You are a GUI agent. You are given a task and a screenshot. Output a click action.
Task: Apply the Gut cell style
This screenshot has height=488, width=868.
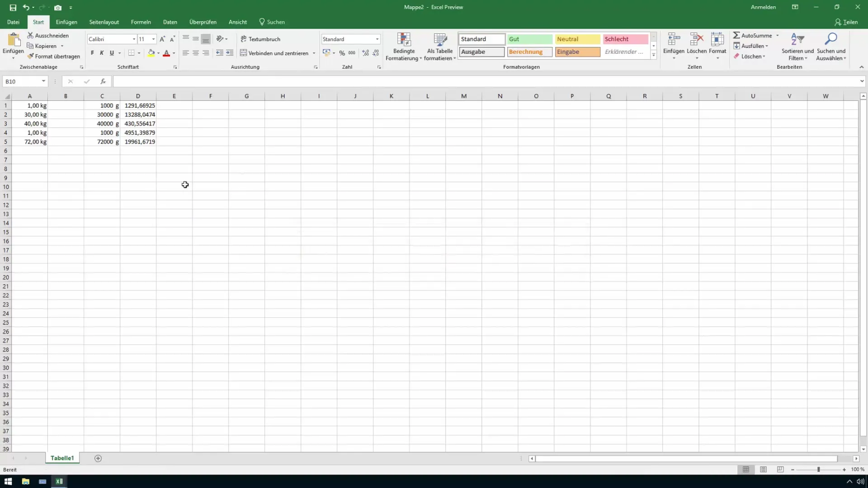pos(529,39)
